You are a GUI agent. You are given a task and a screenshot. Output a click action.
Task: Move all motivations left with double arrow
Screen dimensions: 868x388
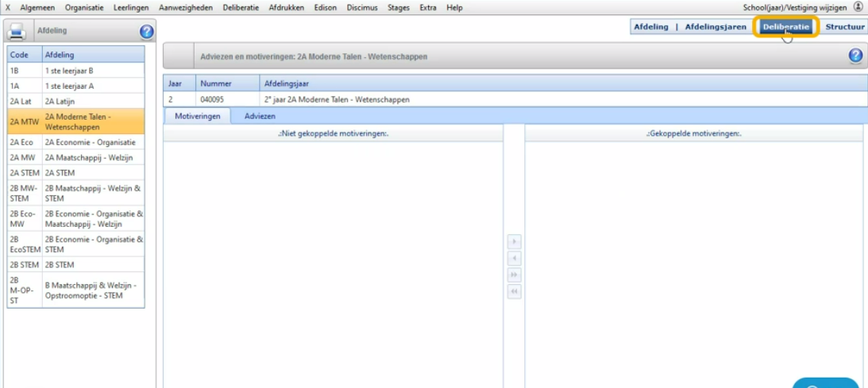[x=514, y=291]
